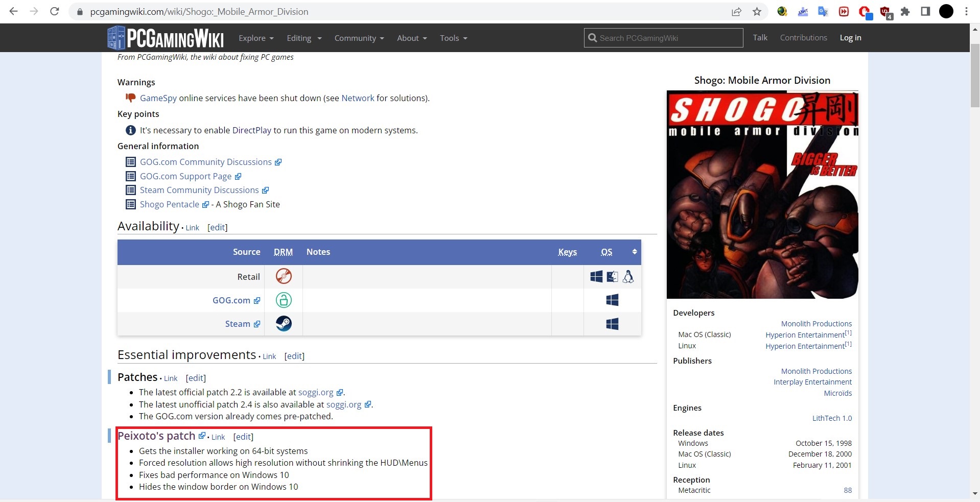The image size is (980, 502).
Task: Click the Metacritic score 88 link
Action: [848, 490]
